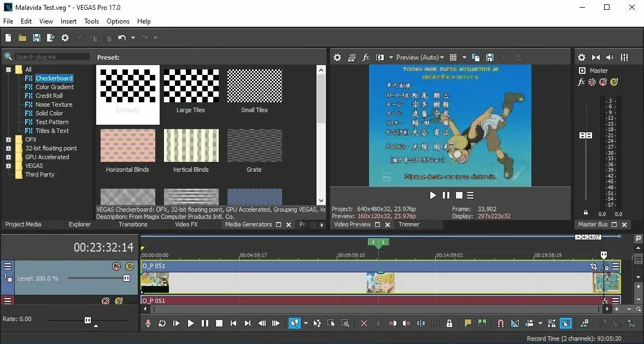Mute the Master bus output
The width and height of the screenshot is (644, 344).
pos(603,82)
